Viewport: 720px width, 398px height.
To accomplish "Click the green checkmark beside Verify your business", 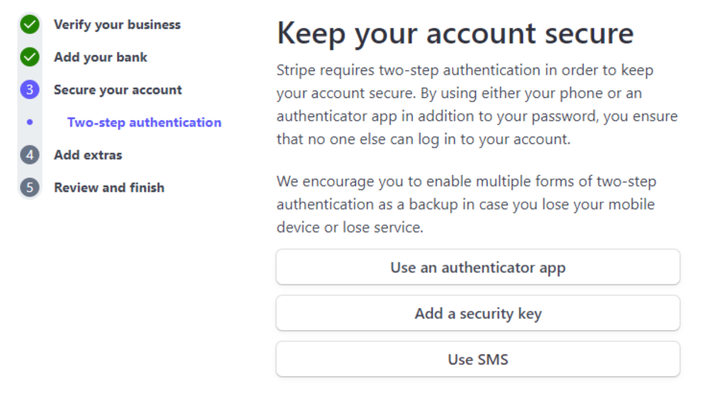I will [30, 24].
